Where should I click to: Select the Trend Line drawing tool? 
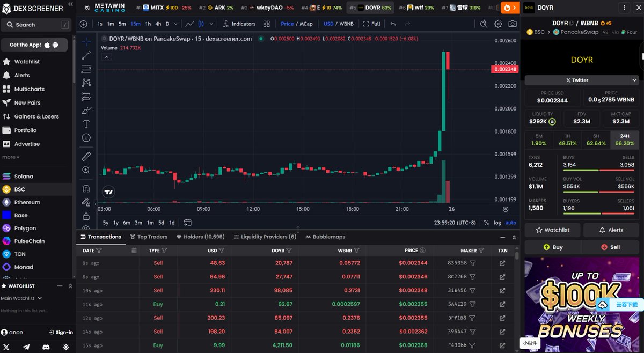pos(86,54)
